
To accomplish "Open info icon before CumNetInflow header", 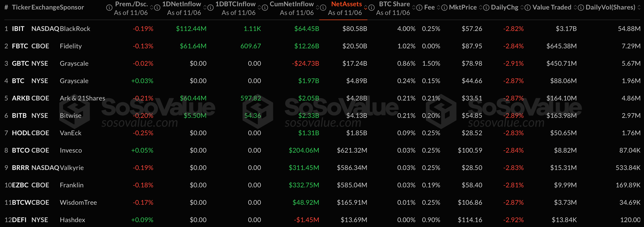I will pos(265,8).
